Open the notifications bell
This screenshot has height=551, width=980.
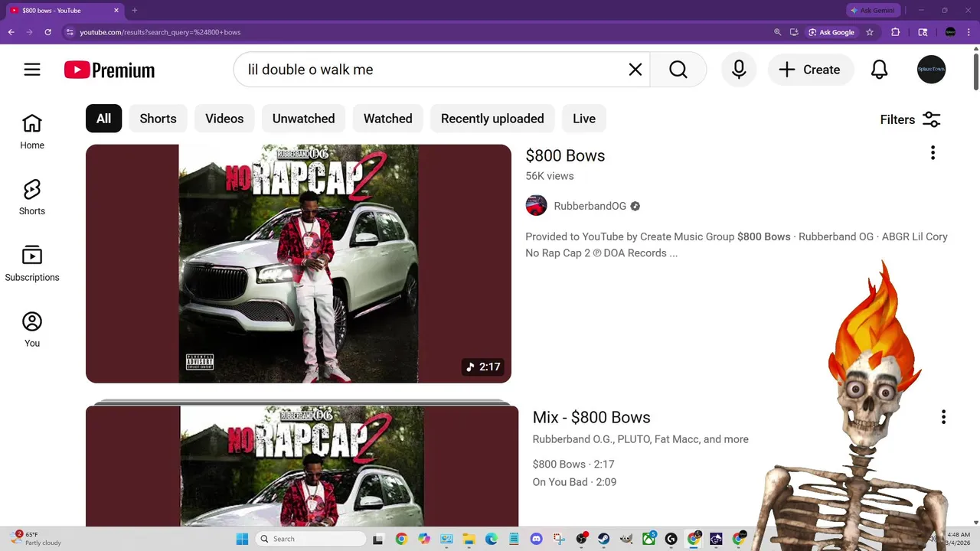point(880,70)
